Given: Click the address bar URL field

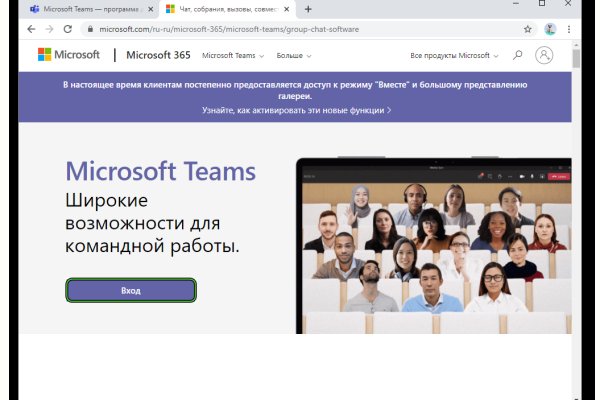Looking at the screenshot, I should tap(300, 29).
